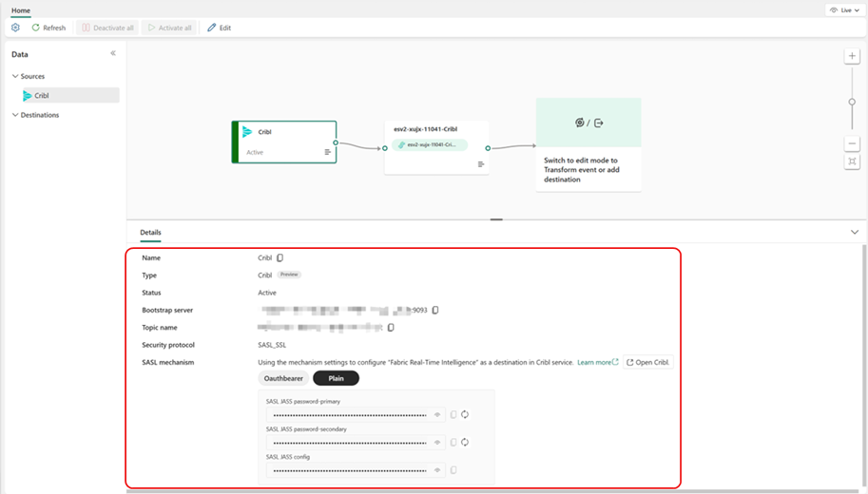Open the Live mode dropdown

point(845,9)
